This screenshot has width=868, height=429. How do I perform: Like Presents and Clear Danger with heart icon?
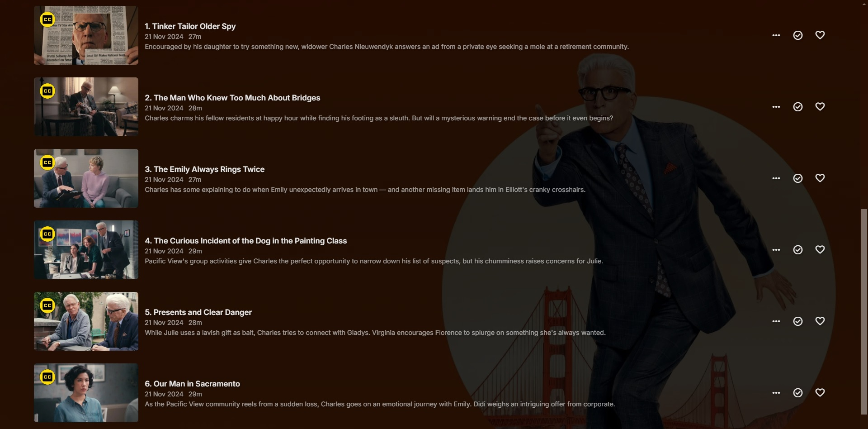point(820,321)
